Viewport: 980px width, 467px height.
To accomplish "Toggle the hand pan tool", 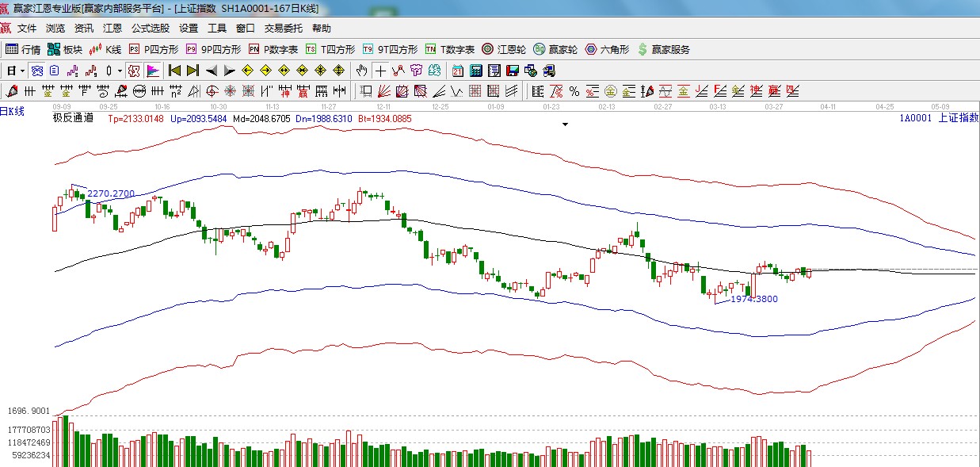I will [363, 71].
